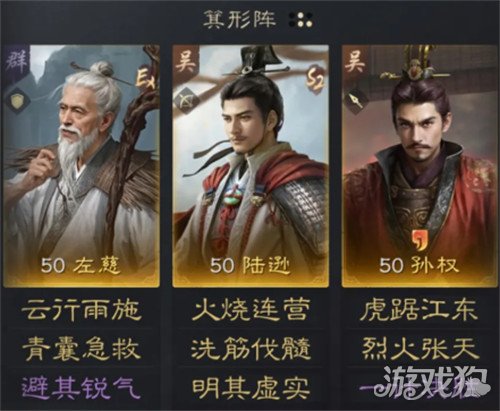Select the 洗筋伐髓 skill
500x411 pixels.
pos(250,349)
